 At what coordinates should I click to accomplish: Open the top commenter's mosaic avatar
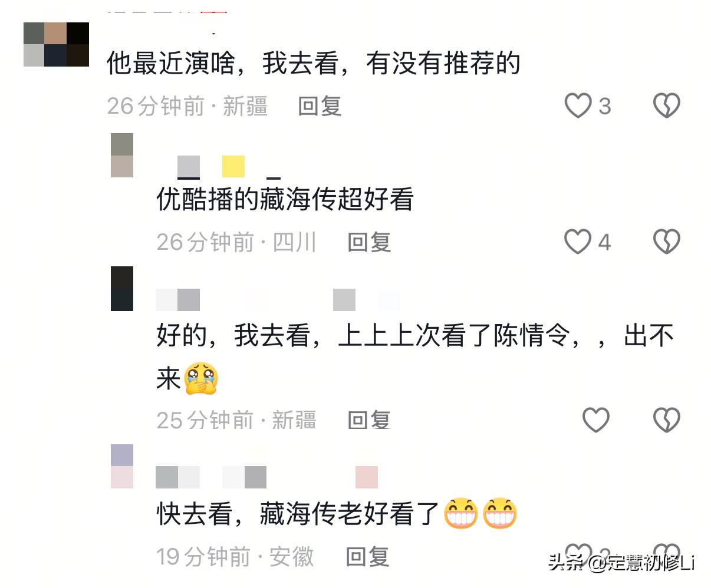click(56, 44)
